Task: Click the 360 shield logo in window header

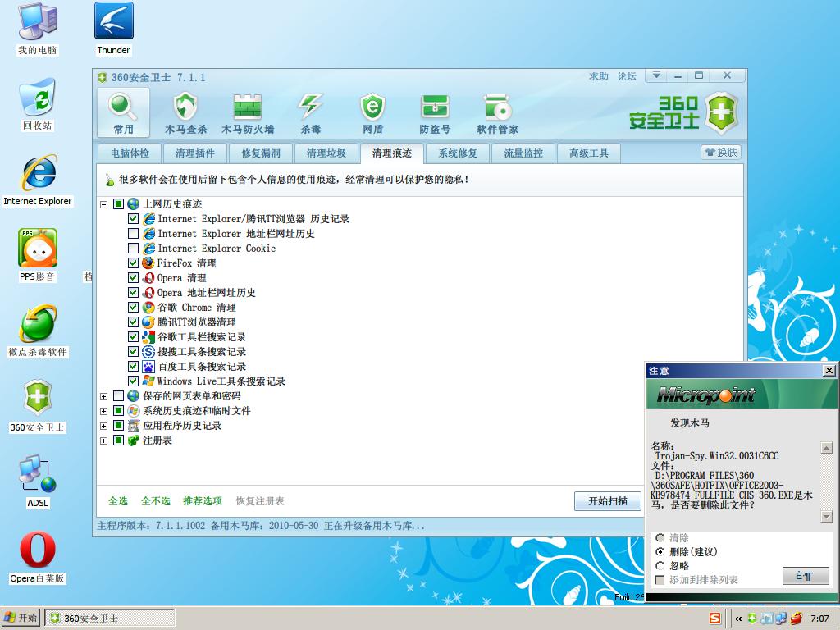Action: click(x=721, y=112)
